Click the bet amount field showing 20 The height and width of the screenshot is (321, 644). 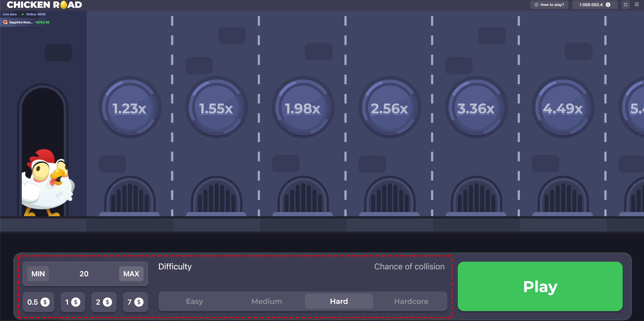[84, 274]
